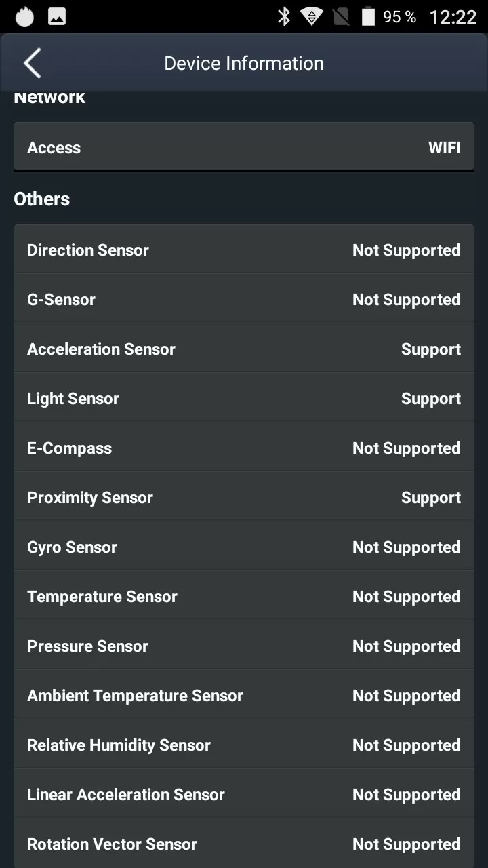The width and height of the screenshot is (488, 868).
Task: Select the Relative Humidity Sensor row
Action: click(x=244, y=745)
